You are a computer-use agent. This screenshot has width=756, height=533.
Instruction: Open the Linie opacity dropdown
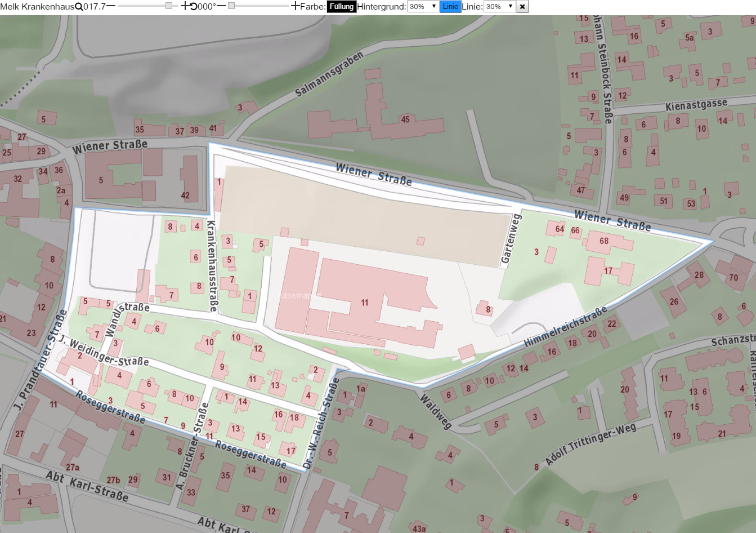click(x=499, y=7)
